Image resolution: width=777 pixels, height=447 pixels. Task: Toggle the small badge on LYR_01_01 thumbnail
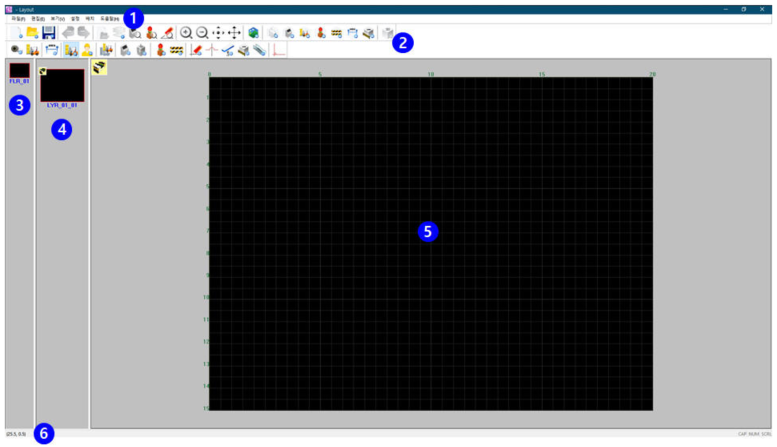point(44,71)
